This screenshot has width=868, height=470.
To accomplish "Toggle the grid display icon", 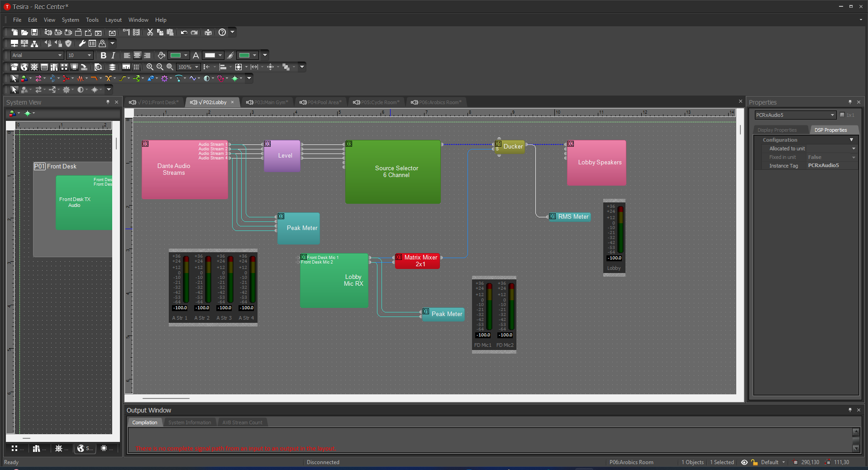I will [x=136, y=67].
